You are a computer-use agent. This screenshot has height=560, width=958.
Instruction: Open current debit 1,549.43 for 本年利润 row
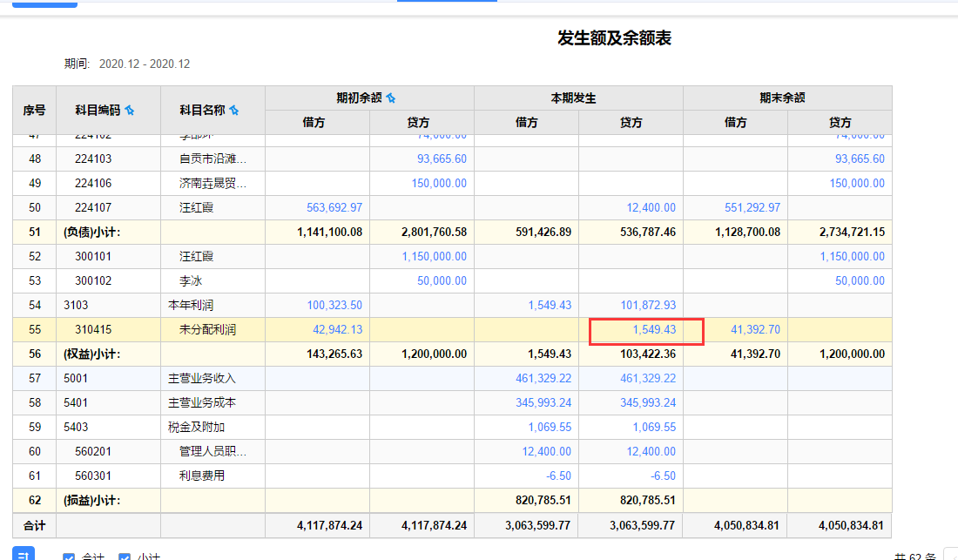(x=550, y=306)
